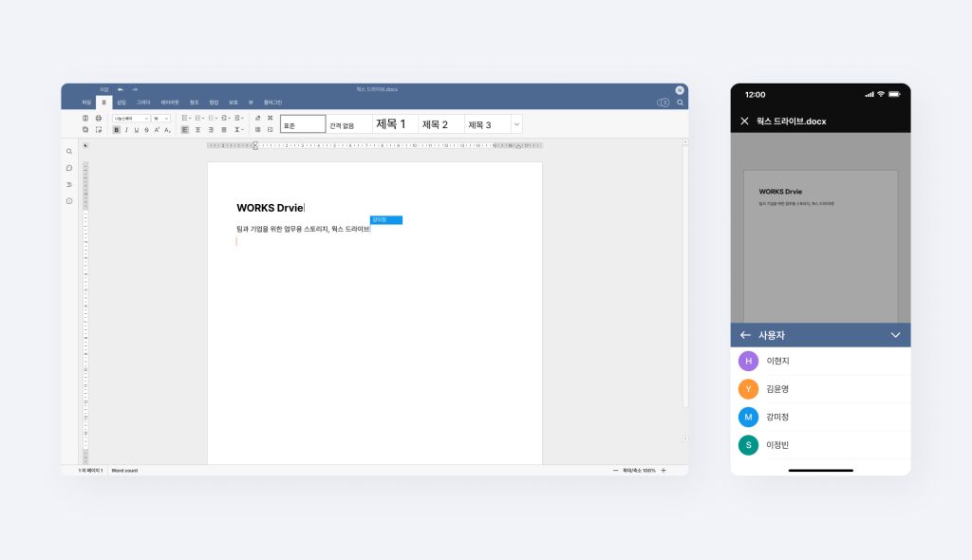Image resolution: width=972 pixels, height=560 pixels.
Task: Apply the 제목 1 heading style
Action: tap(392, 124)
